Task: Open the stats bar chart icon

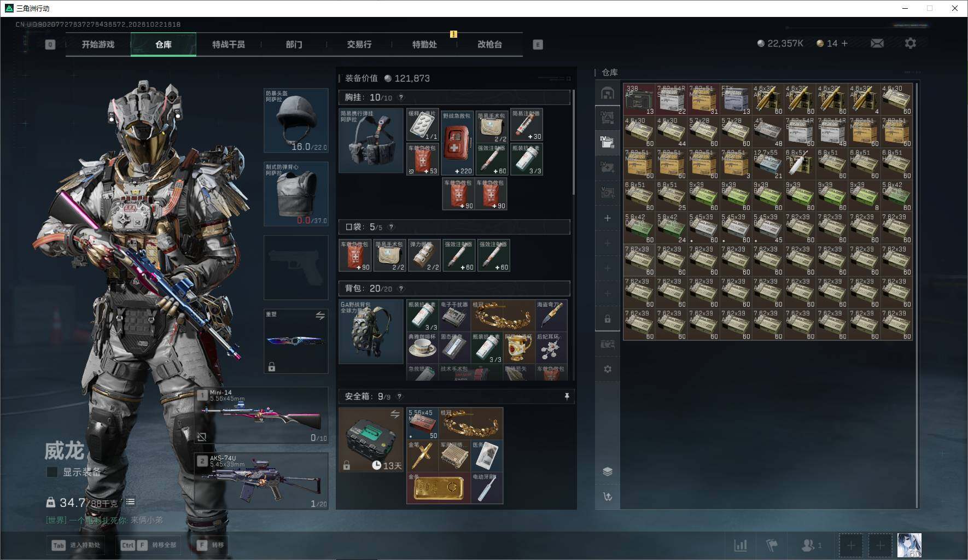Action: pos(740,545)
